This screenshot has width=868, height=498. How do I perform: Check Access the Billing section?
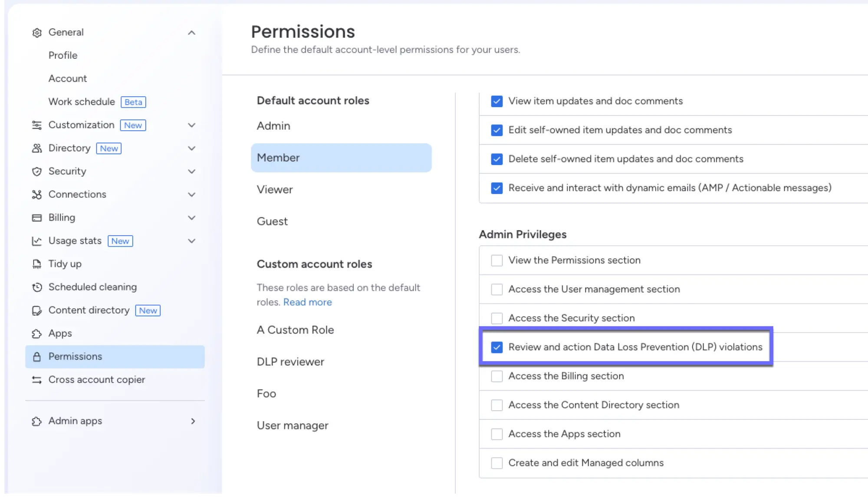pos(496,376)
